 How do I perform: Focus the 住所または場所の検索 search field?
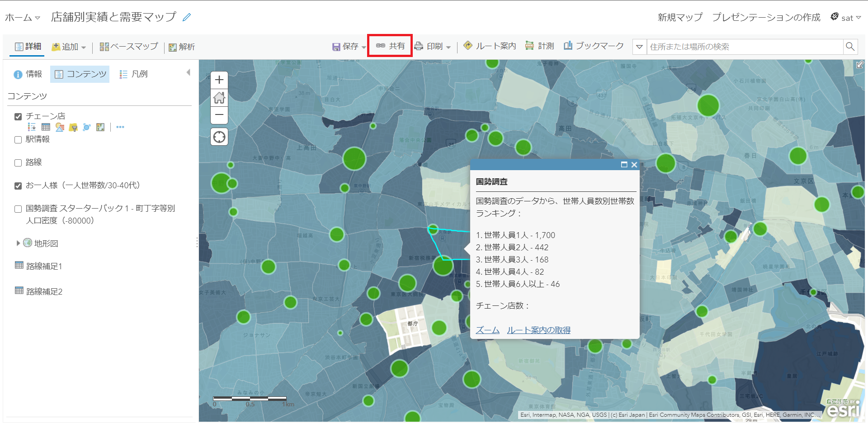(x=745, y=47)
